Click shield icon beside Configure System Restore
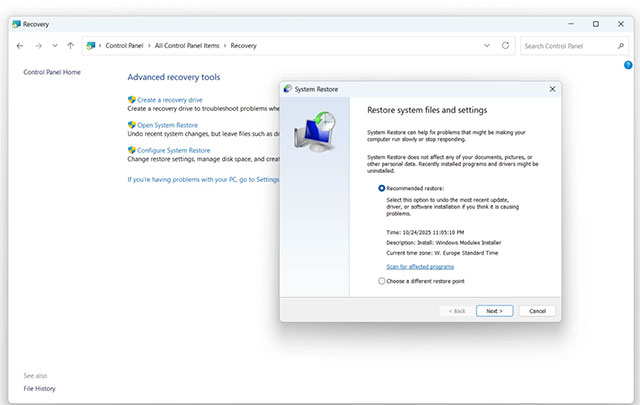The image size is (640, 405). (x=131, y=150)
